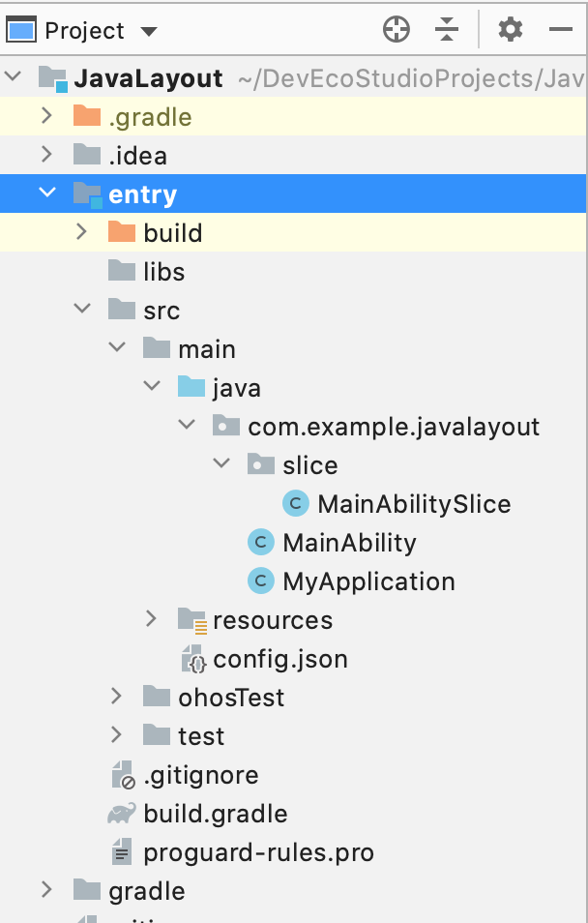
Task: Collapse the entry module
Action: click(x=46, y=194)
